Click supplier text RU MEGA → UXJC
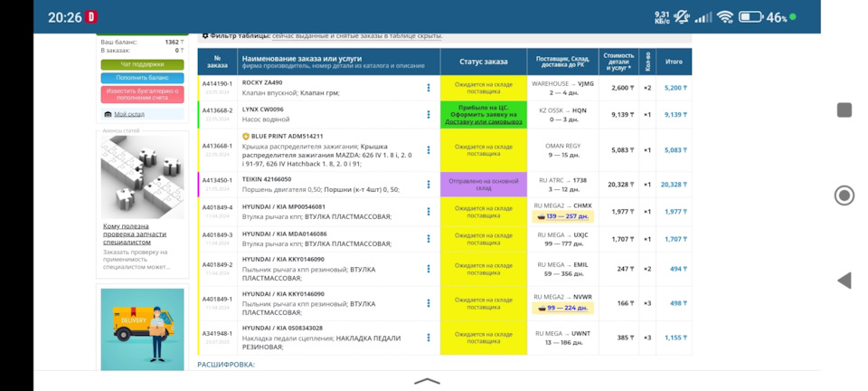Screen dimensions: 868x391 coord(563,234)
